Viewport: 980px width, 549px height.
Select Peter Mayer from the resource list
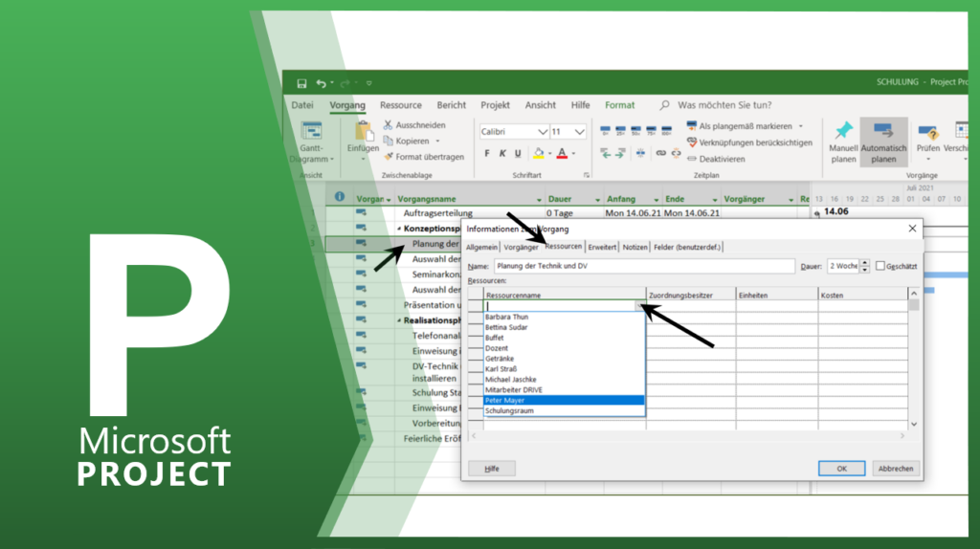coord(565,401)
